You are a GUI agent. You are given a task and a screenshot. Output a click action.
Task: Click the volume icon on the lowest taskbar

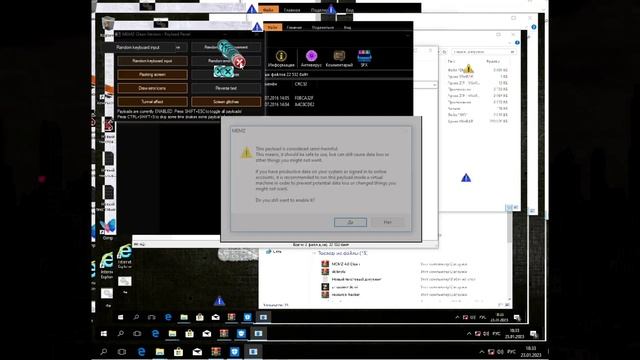pos(500,351)
